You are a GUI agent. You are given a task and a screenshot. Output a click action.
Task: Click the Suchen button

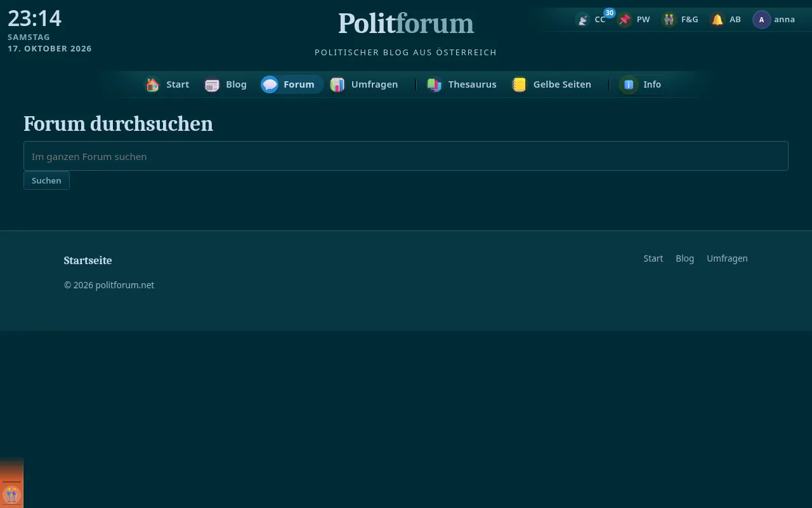[46, 180]
